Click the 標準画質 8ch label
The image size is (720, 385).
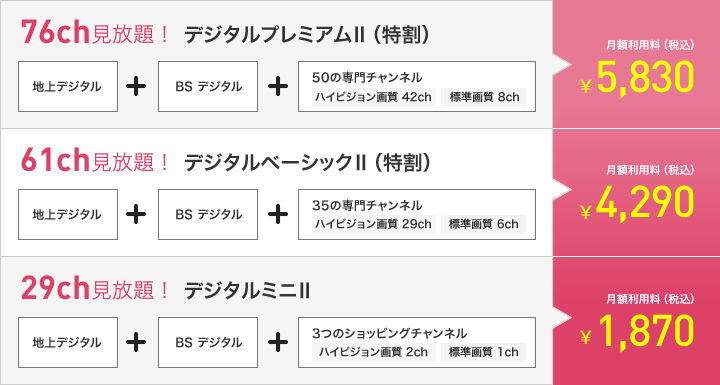point(484,97)
